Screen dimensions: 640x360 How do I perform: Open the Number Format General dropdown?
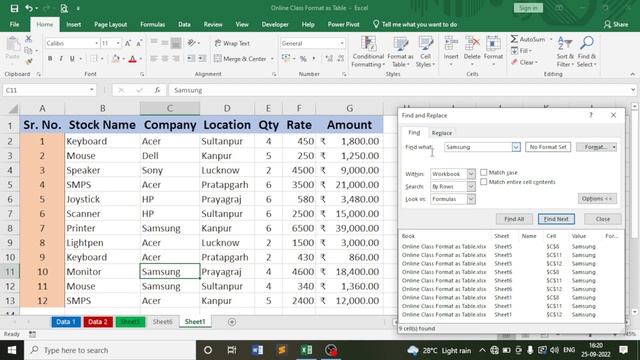[x=342, y=43]
